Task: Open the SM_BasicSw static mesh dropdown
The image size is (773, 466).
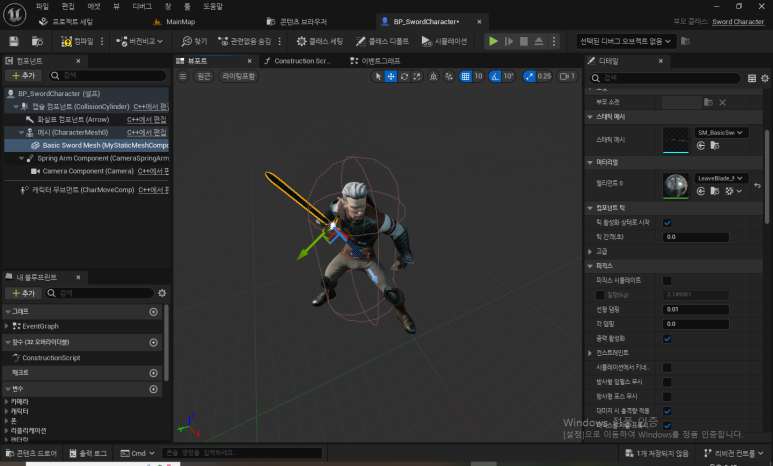Action: click(721, 133)
